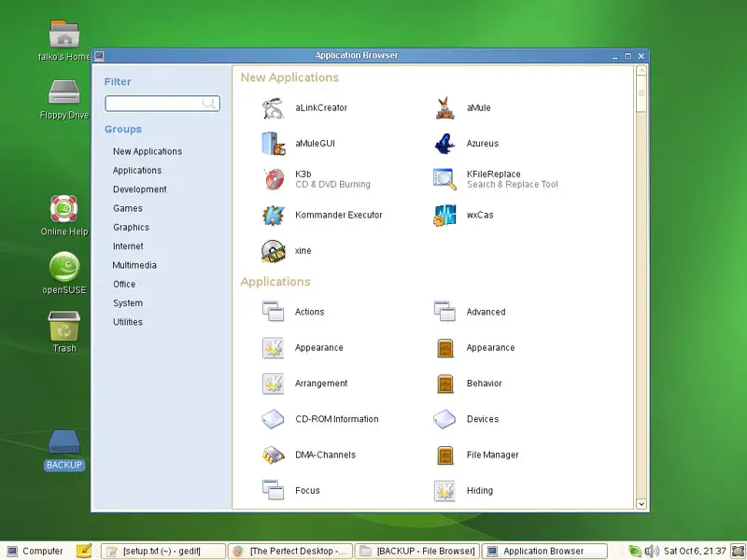Open Arrangement settings icon

click(x=273, y=384)
